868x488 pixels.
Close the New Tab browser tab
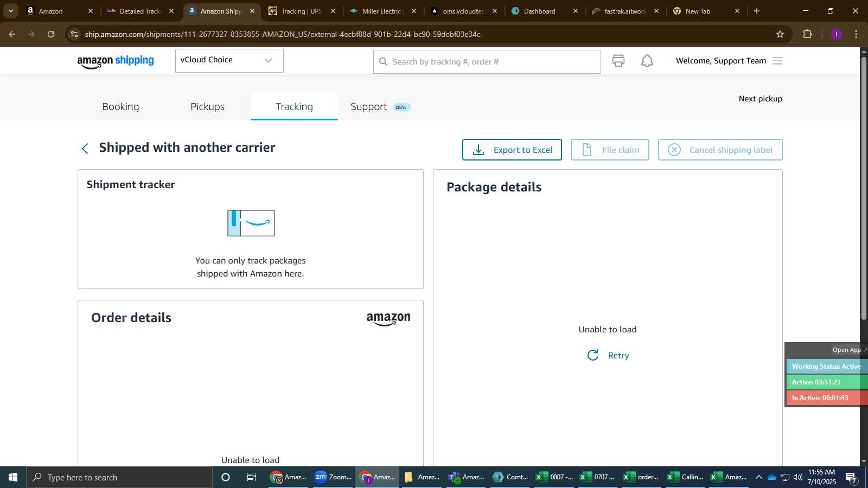[737, 11]
